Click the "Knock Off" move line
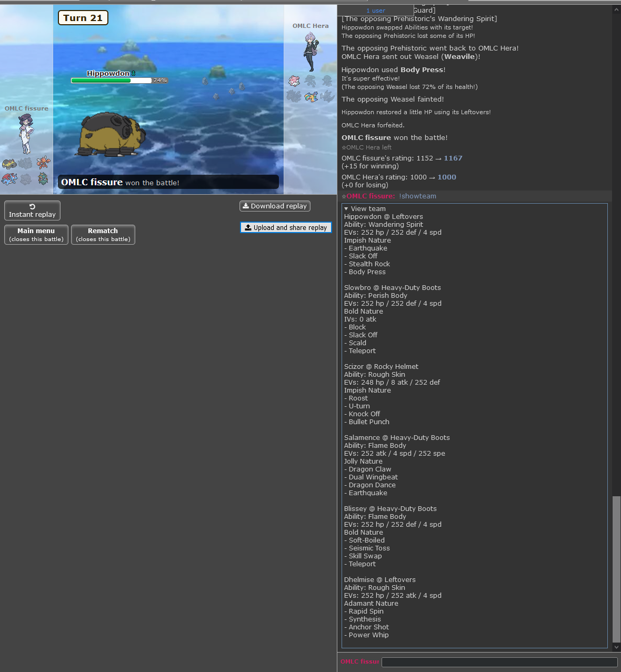Viewport: 621px width, 672px height. point(362,414)
